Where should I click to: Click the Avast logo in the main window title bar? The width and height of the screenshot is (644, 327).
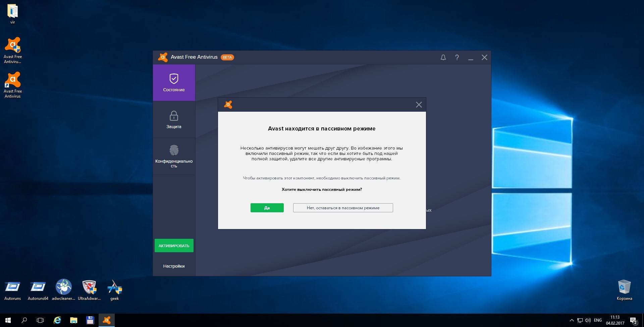coord(163,57)
